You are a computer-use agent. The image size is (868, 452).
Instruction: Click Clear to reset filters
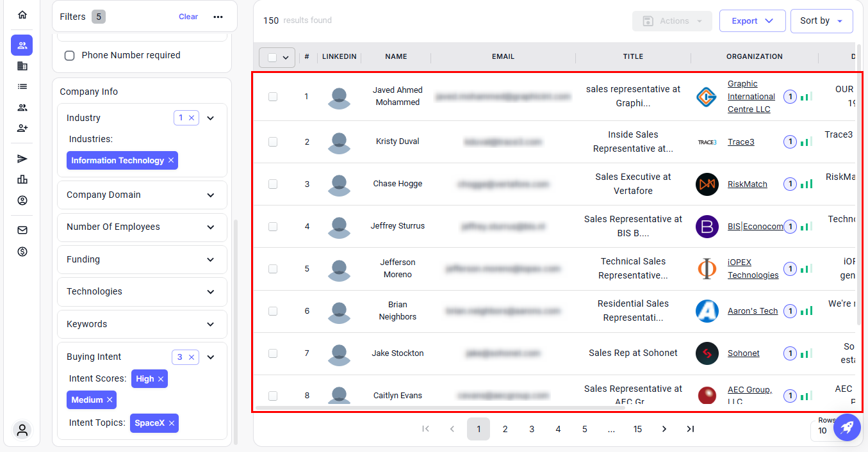188,17
